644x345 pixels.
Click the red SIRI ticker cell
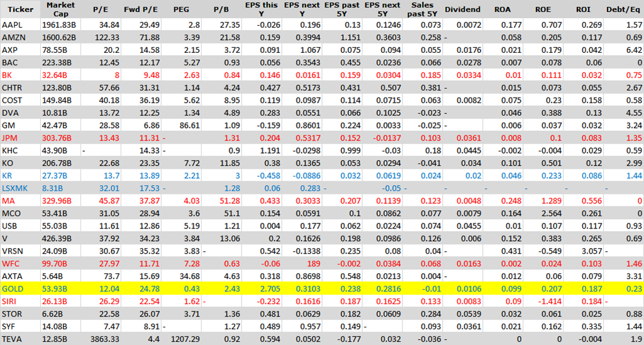(21, 302)
